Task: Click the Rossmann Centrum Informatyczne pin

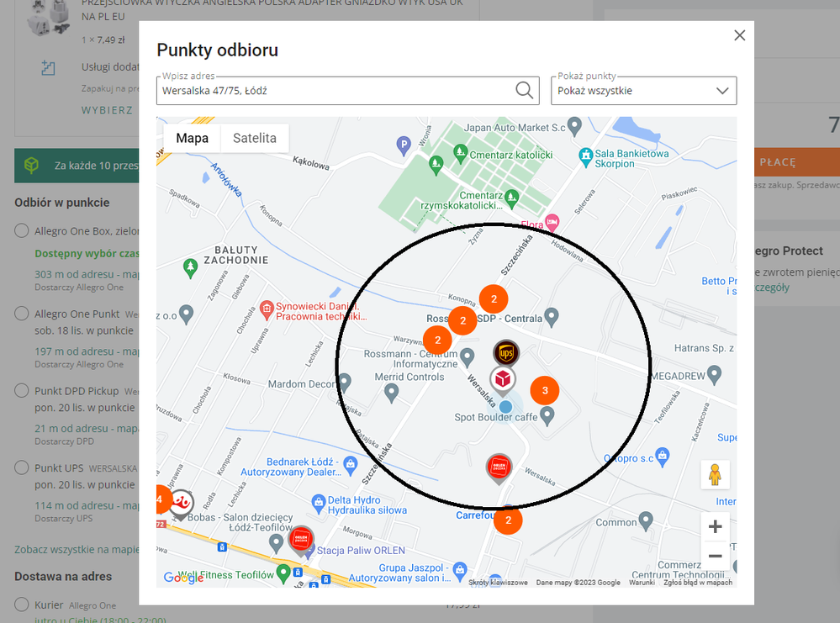Action: pyautogui.click(x=468, y=356)
